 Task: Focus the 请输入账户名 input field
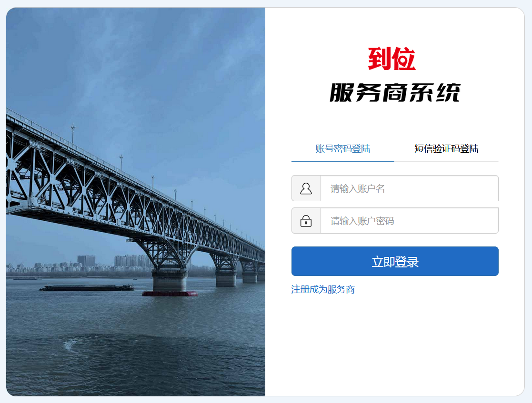coord(410,188)
